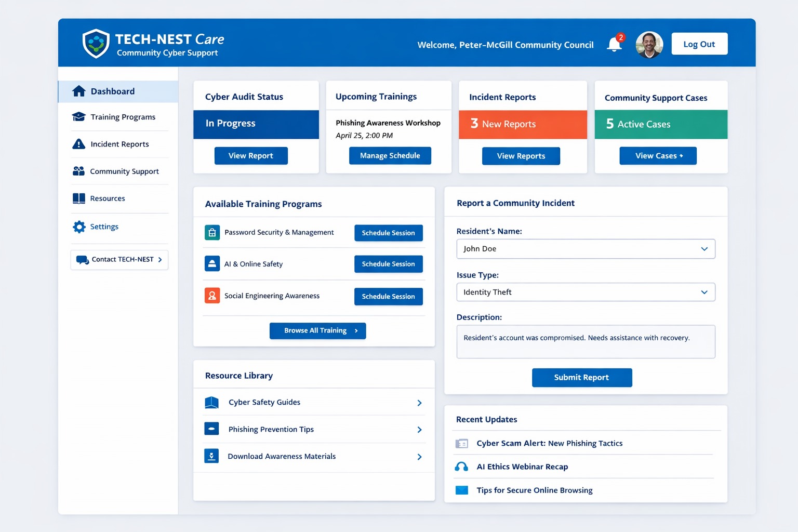The height and width of the screenshot is (532, 798).
Task: Click the chat icon on Contact TECH-NEST
Action: point(82,259)
